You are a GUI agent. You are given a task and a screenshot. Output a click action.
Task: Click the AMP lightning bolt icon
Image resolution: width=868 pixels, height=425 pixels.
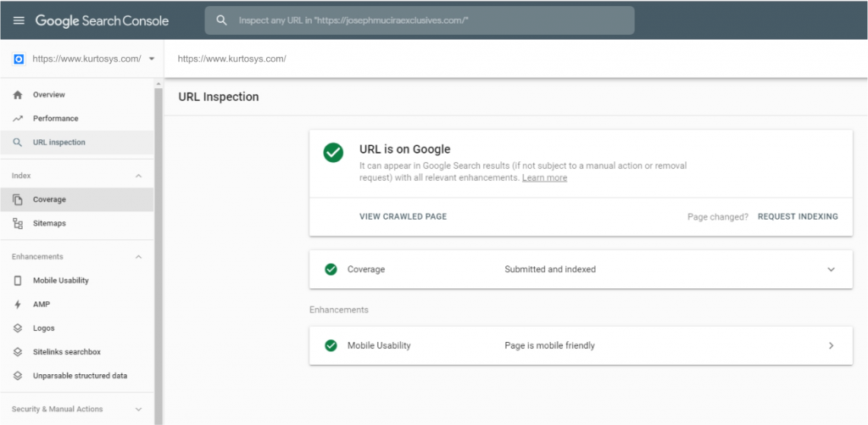(18, 305)
